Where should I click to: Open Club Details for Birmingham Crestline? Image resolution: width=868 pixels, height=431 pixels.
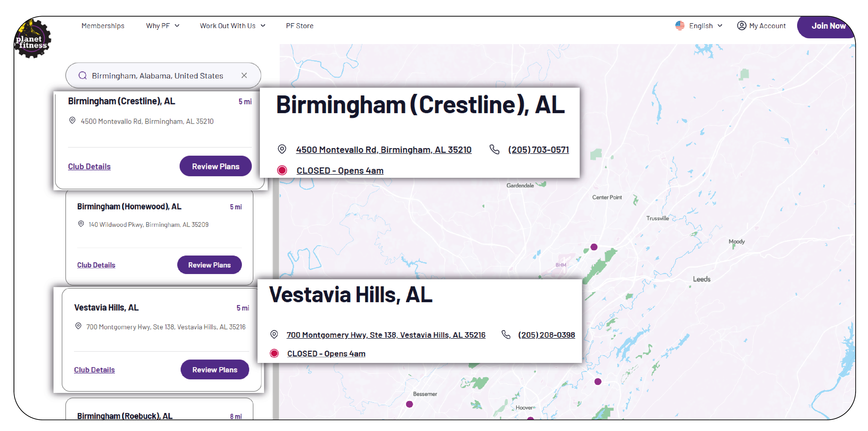(x=89, y=166)
